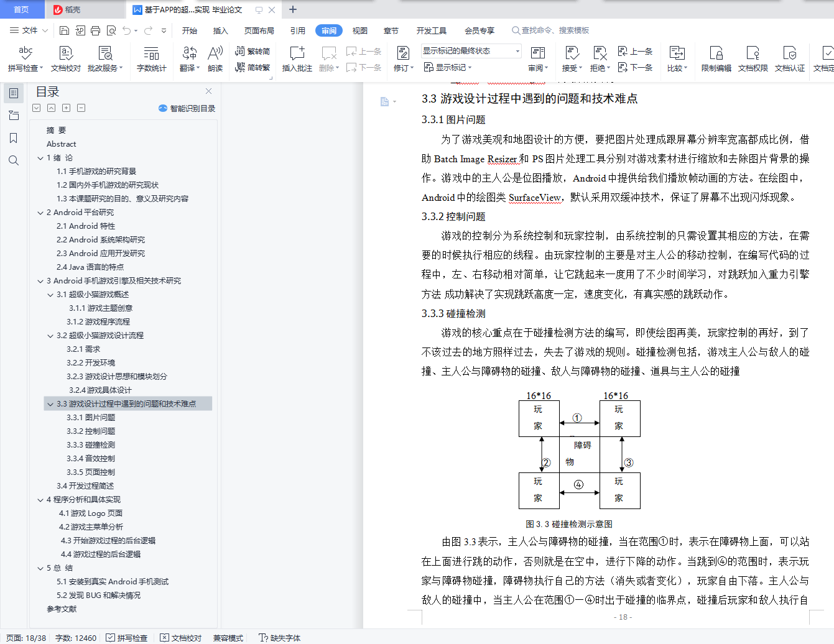Switch to the 页面布局 ribbon tab
834x644 pixels.
click(259, 30)
